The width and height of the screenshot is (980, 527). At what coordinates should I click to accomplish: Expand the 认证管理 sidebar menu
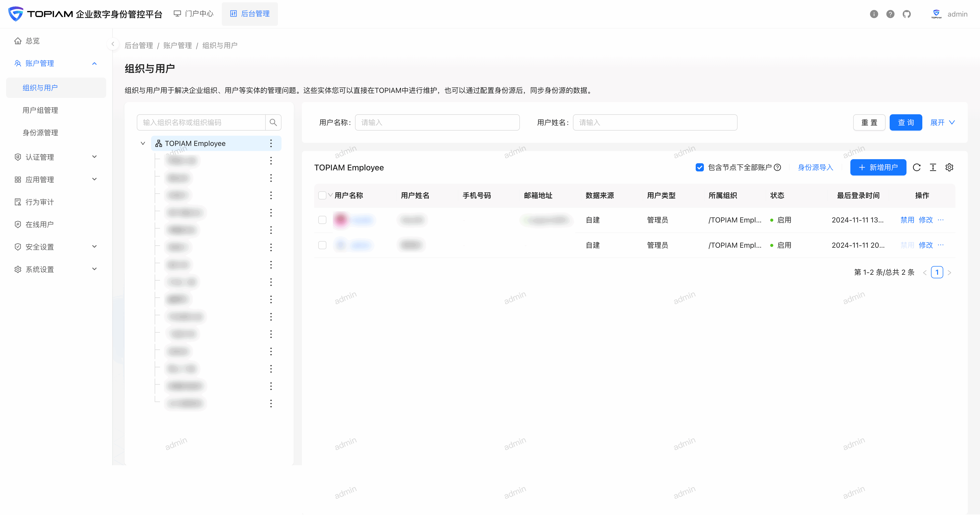tap(94, 157)
